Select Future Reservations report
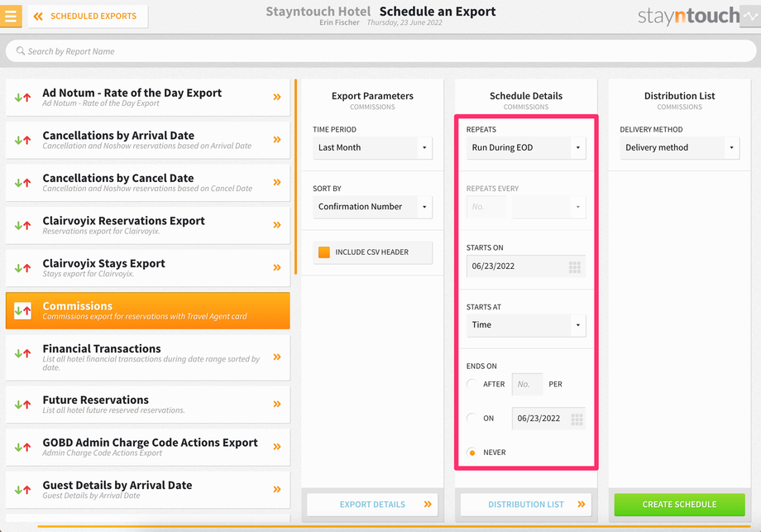 [147, 404]
